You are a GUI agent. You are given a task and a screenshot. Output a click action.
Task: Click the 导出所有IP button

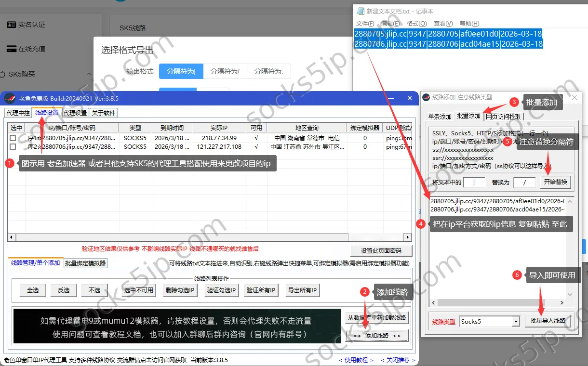(302, 290)
